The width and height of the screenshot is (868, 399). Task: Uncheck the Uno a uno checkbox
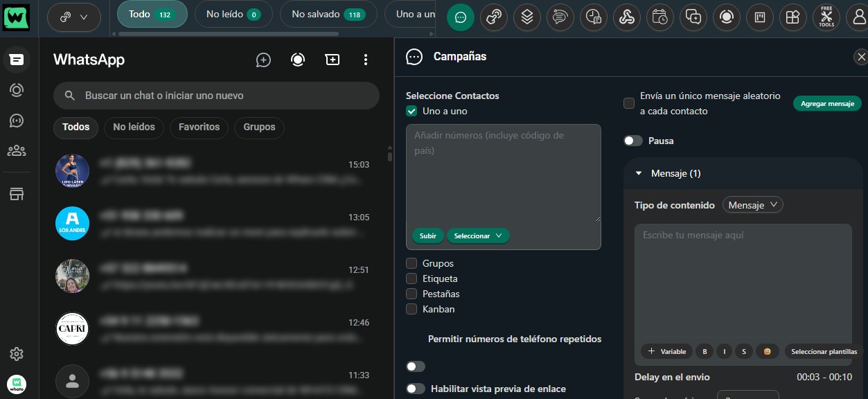[x=411, y=111]
